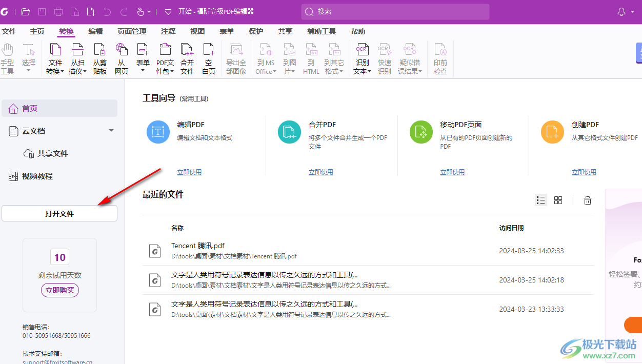Viewport: 642px width, 364px height.
Task: Switch recent files to grid view
Action: [x=558, y=200]
